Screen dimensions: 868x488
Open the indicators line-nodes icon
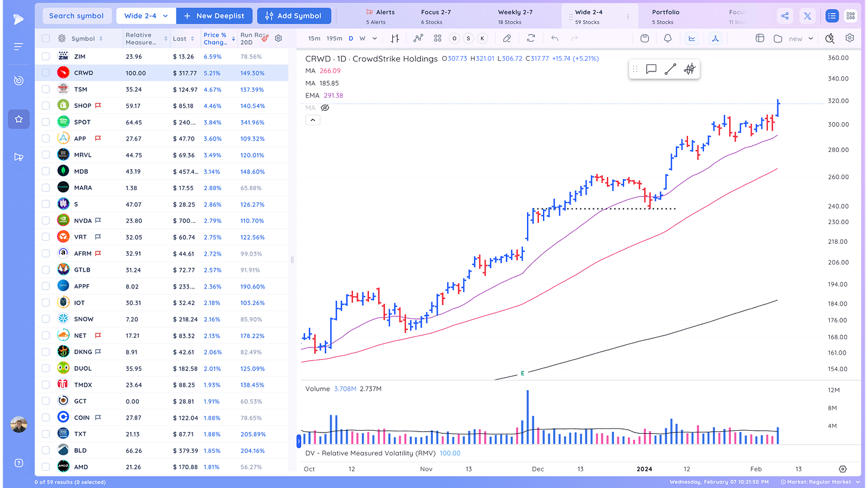[418, 38]
